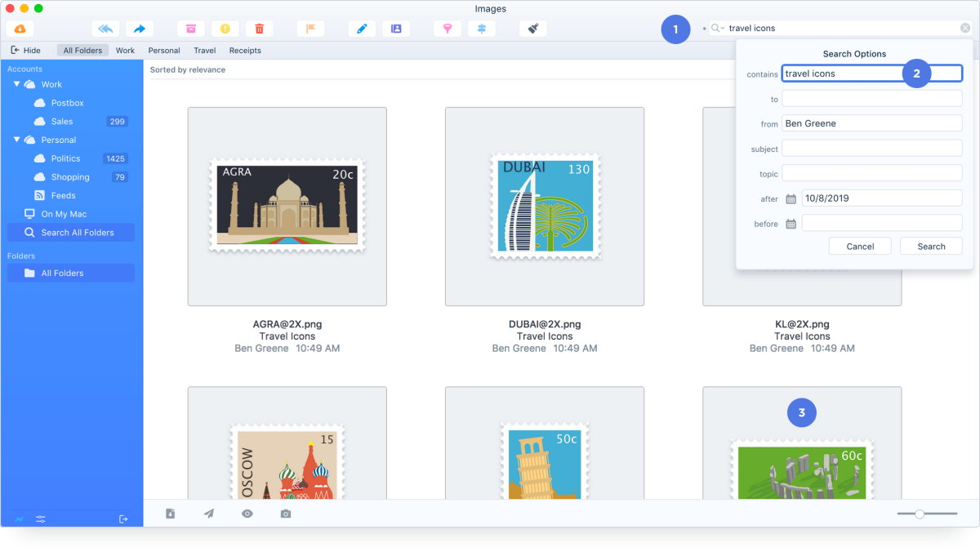Image resolution: width=980 pixels, height=552 pixels.
Task: Click the paper plane send icon
Action: point(209,514)
